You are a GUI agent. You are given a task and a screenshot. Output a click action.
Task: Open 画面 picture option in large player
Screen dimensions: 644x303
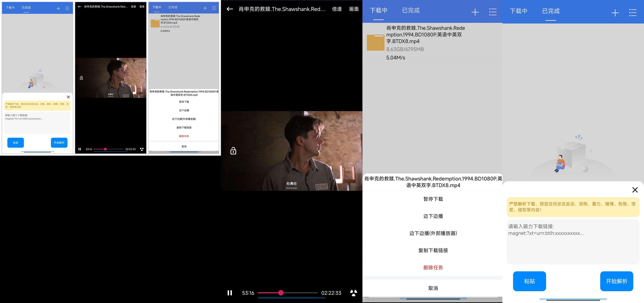point(354,9)
